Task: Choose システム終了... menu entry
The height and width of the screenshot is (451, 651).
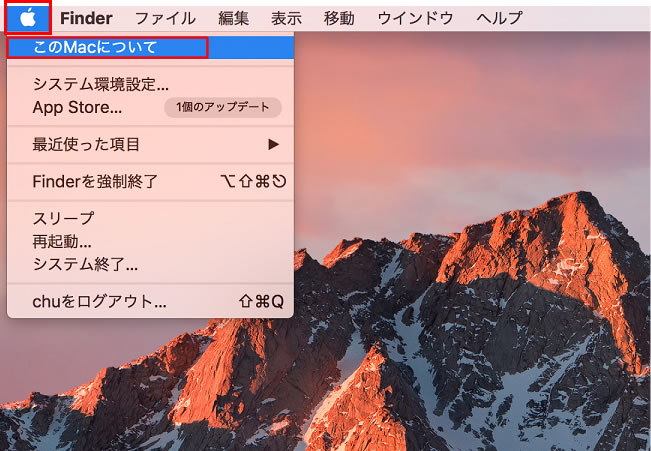Action: point(150,264)
